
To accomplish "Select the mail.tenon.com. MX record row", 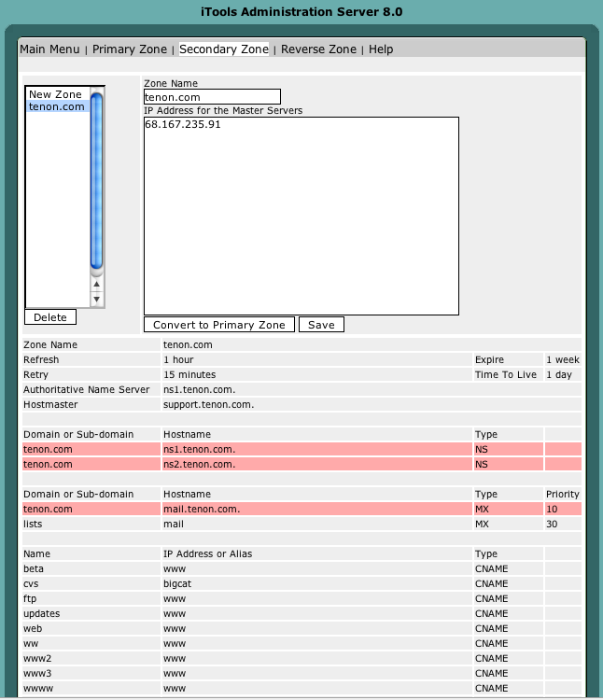I will 302,509.
